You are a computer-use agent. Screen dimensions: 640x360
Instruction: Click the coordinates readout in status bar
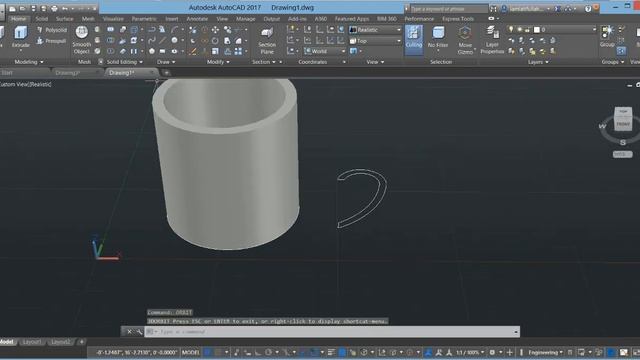[x=137, y=352]
